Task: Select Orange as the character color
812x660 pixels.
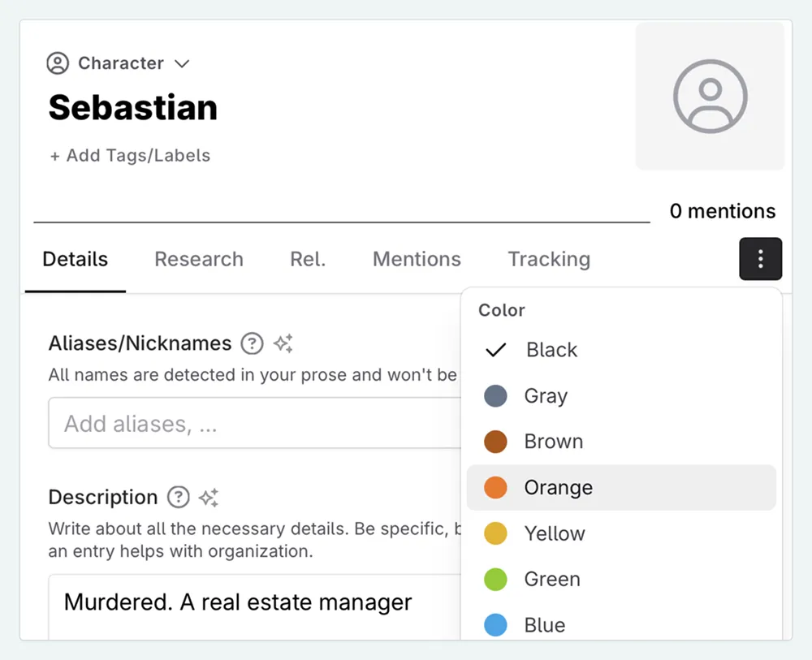Action: pos(558,487)
